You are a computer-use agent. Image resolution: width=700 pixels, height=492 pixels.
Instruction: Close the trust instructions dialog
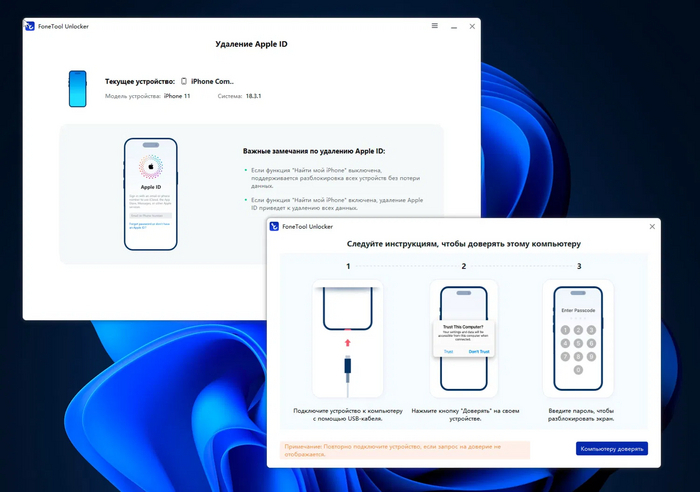click(x=652, y=226)
